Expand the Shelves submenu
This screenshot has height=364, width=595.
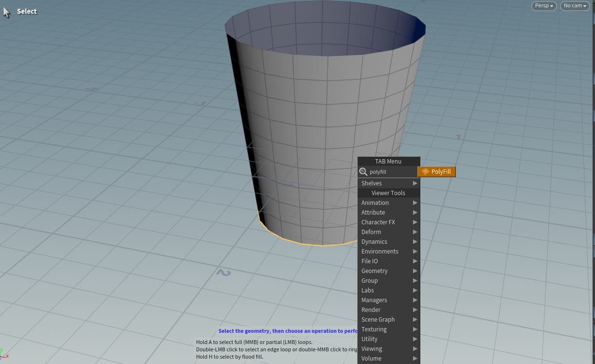point(388,183)
